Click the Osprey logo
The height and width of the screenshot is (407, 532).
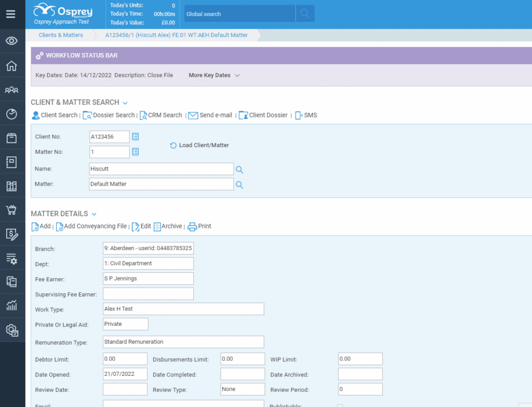[x=63, y=14]
